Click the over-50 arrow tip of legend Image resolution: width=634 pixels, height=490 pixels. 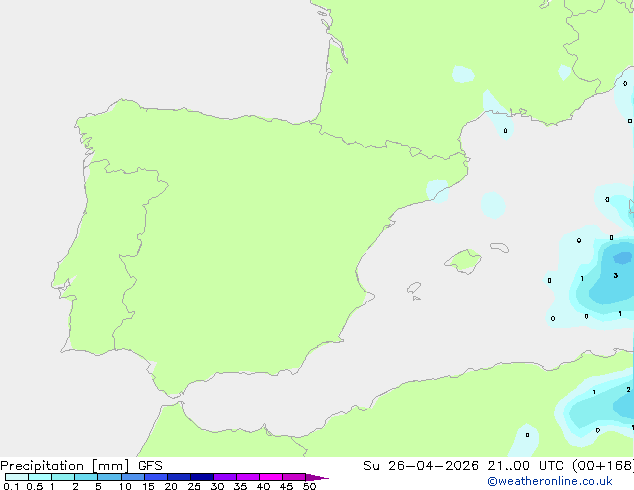tap(317, 477)
